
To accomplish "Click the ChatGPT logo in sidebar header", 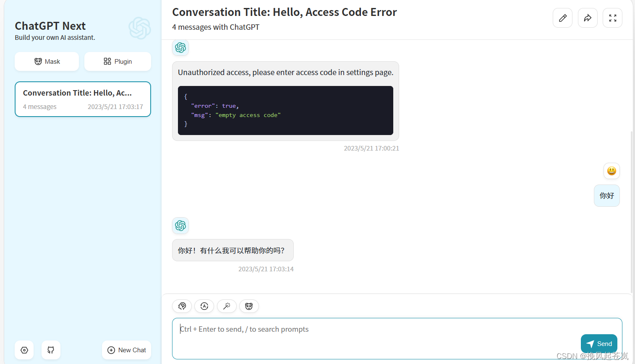I will coord(140,28).
